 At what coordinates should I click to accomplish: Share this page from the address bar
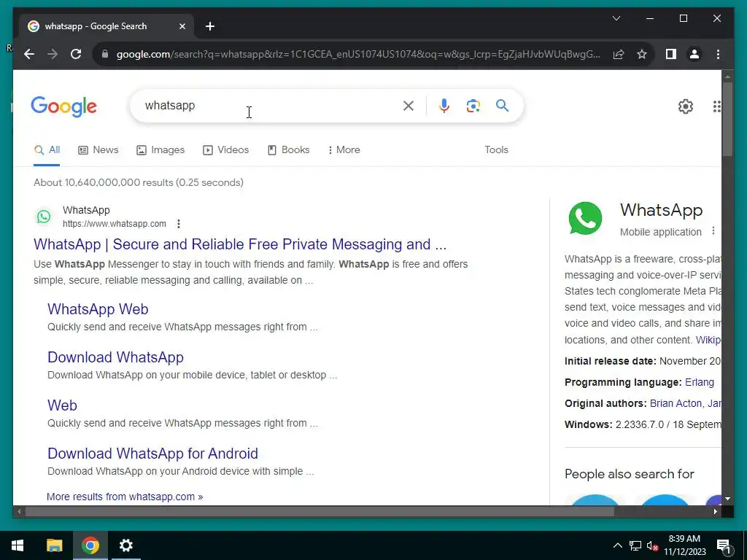tap(619, 54)
